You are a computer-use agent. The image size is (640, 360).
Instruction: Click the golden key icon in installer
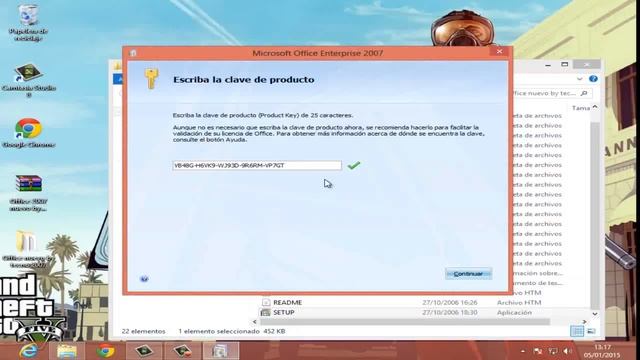click(151, 79)
